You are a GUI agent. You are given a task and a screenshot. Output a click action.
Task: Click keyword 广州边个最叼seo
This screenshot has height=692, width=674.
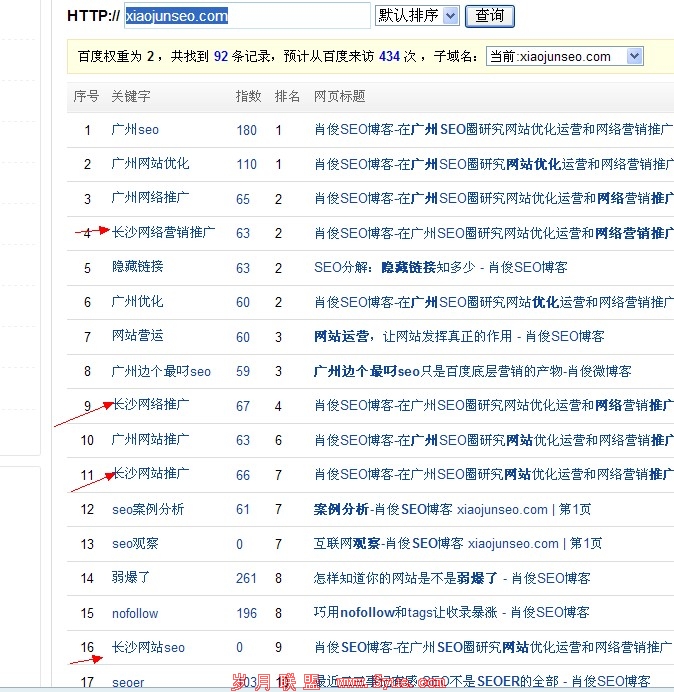point(161,372)
